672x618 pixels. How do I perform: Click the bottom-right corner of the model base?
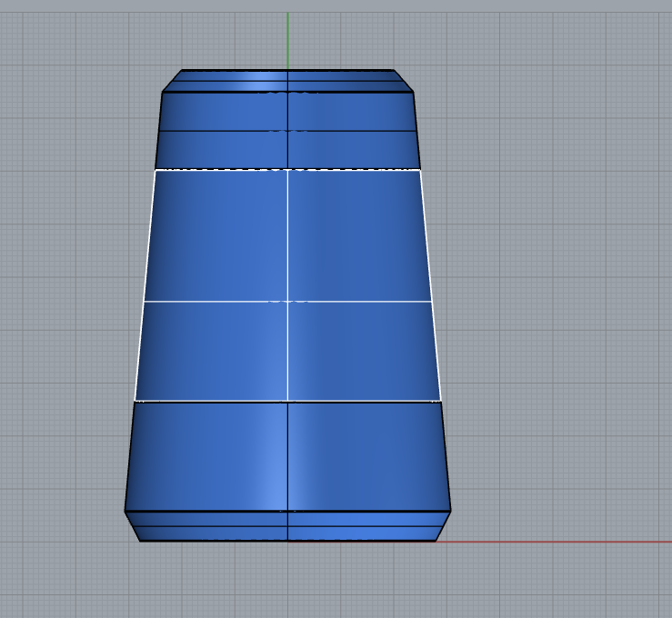click(436, 541)
